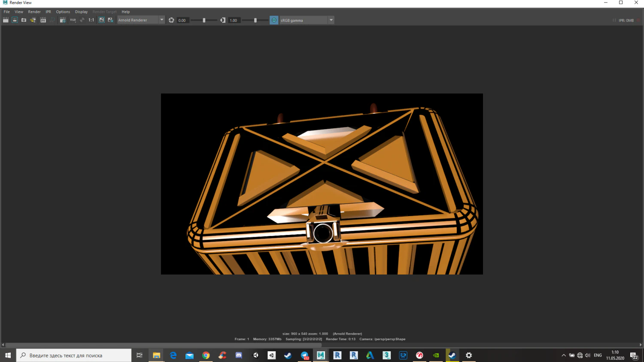Open the View menu
Image resolution: width=644 pixels, height=362 pixels.
19,12
